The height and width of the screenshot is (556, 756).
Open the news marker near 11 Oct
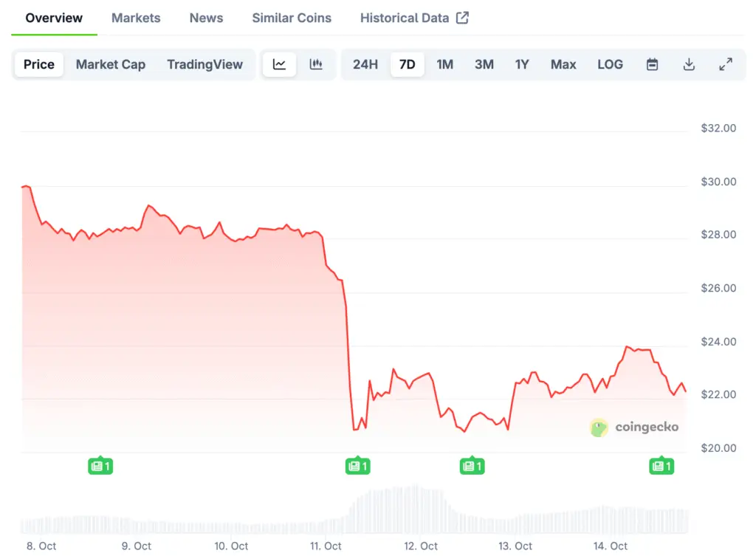click(x=357, y=466)
